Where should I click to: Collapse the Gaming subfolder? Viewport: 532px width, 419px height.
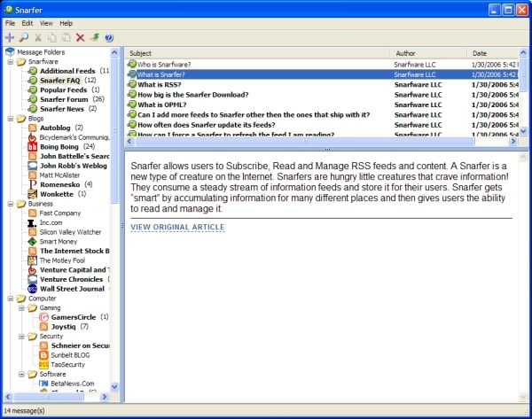point(21,308)
